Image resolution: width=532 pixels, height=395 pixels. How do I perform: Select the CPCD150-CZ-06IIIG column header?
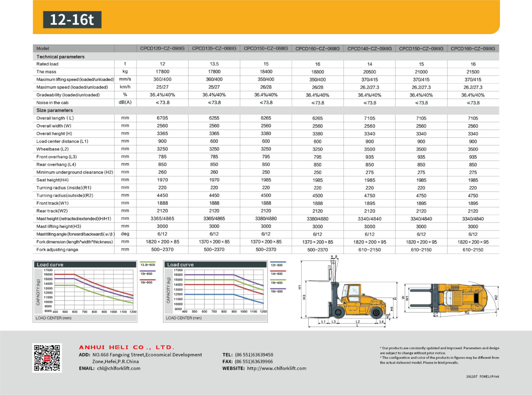pyautogui.click(x=266, y=48)
